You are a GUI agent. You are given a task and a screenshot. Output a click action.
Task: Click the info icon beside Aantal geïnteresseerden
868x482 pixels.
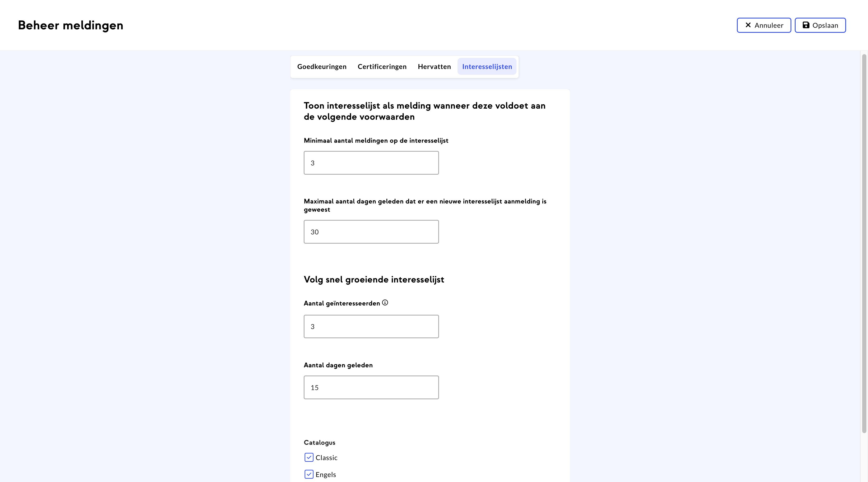click(x=385, y=303)
